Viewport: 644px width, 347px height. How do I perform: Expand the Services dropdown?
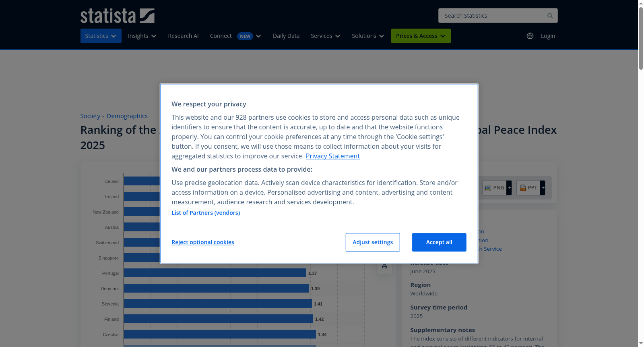click(326, 36)
